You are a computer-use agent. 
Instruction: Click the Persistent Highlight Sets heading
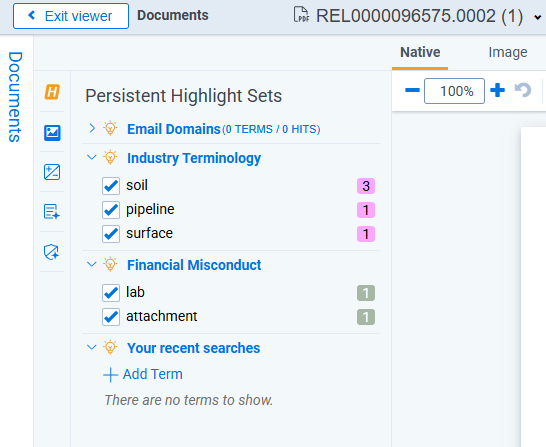184,96
